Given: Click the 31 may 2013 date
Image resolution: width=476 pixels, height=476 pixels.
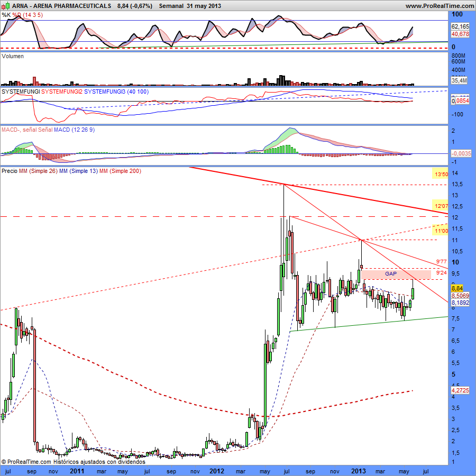Looking at the screenshot, I should tap(204, 6).
